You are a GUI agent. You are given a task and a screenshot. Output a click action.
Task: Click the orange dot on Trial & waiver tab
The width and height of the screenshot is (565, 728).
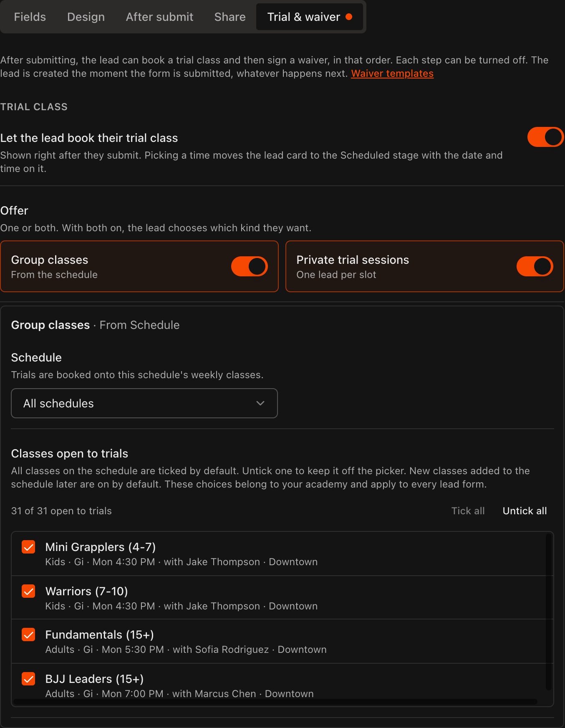coord(349,17)
